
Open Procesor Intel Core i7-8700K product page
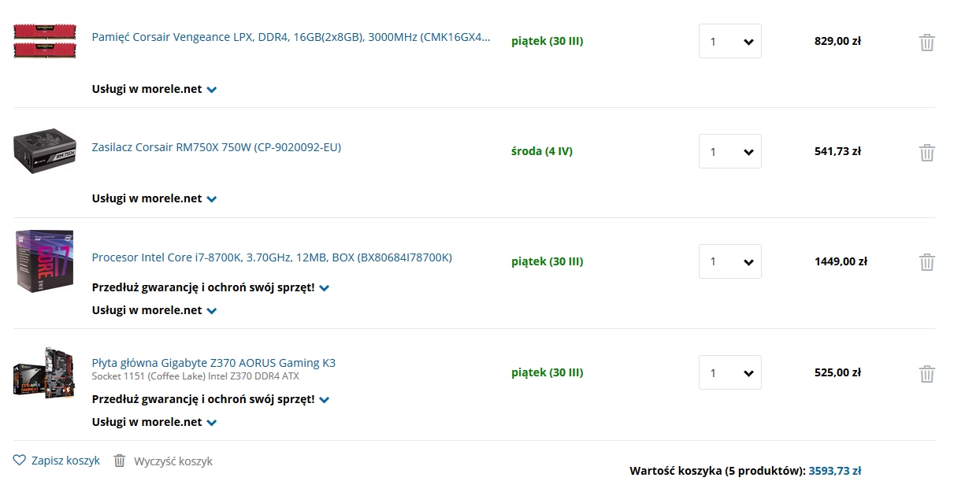click(x=272, y=257)
